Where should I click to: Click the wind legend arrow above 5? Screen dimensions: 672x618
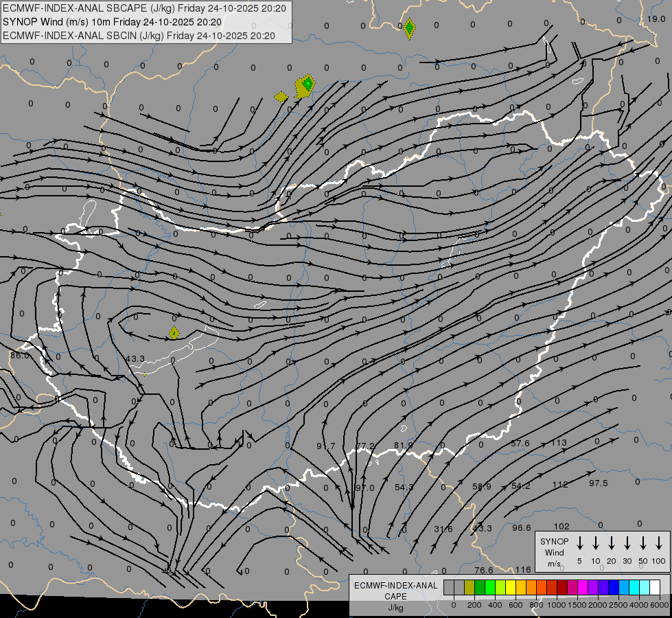(x=580, y=543)
